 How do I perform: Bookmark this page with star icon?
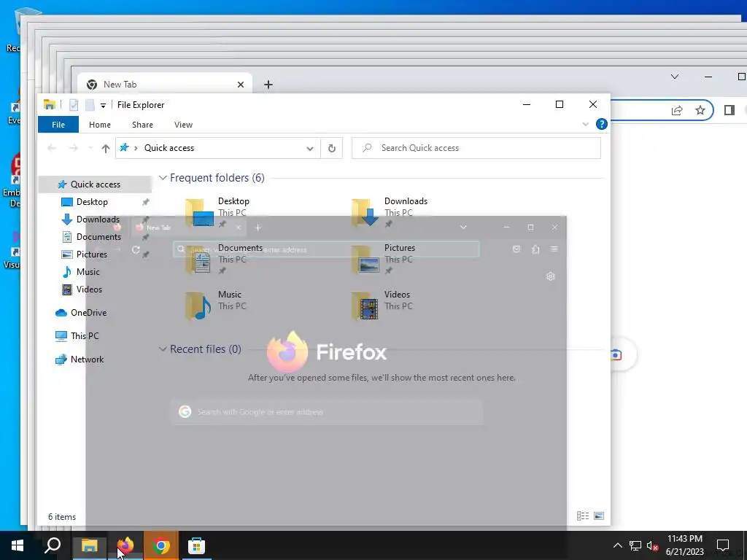[700, 111]
